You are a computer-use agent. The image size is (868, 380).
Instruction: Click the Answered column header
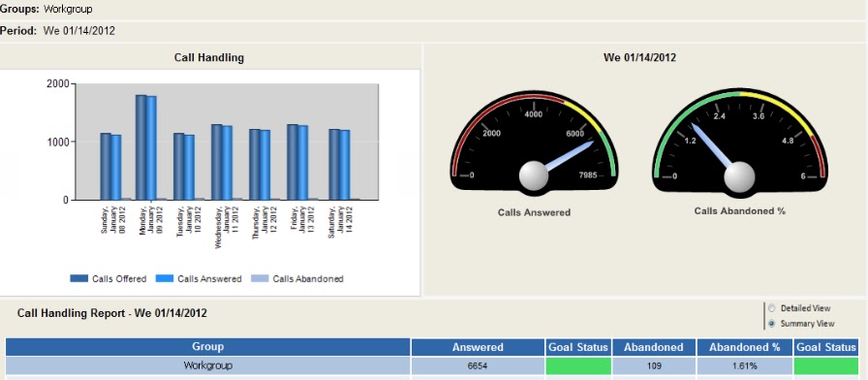478,347
